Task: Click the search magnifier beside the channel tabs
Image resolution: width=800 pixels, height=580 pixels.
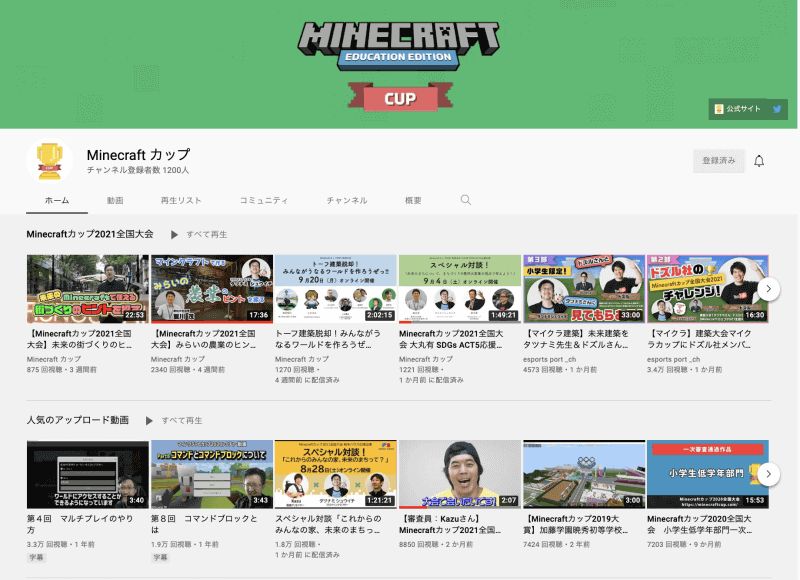Action: 466,200
